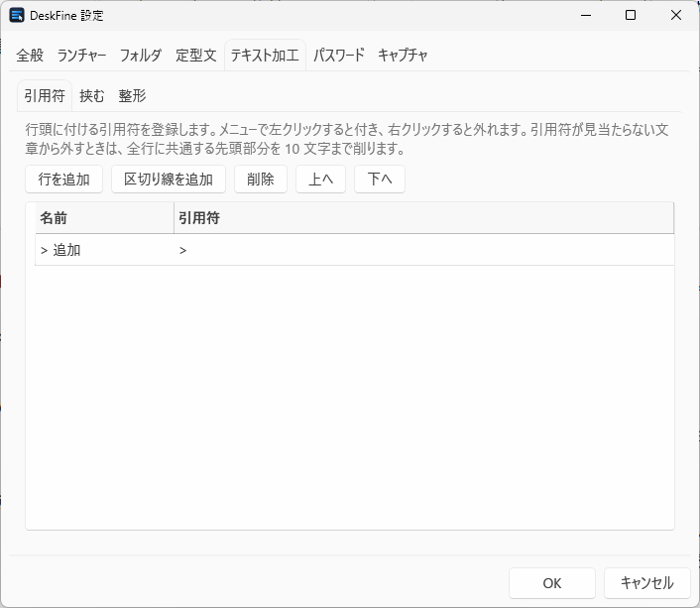Click the 引用符 column header
The width and height of the screenshot is (700, 608).
(423, 218)
